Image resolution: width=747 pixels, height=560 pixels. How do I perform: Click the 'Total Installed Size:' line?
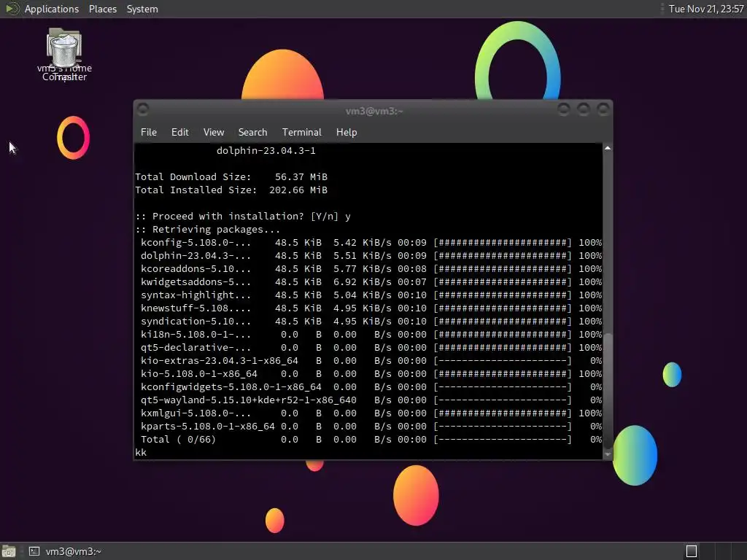click(231, 190)
